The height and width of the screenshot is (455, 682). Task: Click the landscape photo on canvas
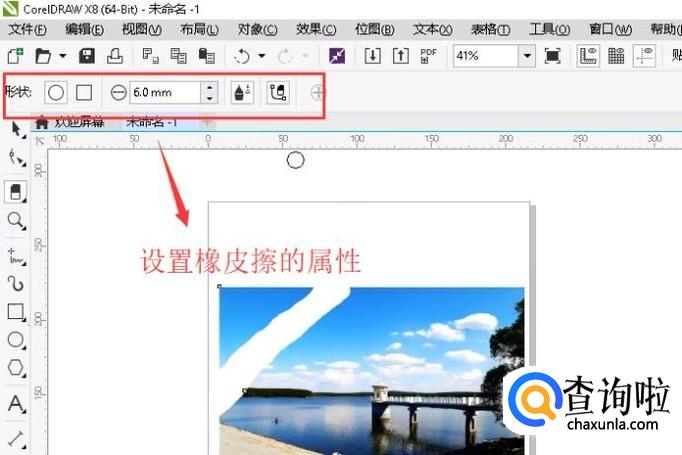coord(371,371)
